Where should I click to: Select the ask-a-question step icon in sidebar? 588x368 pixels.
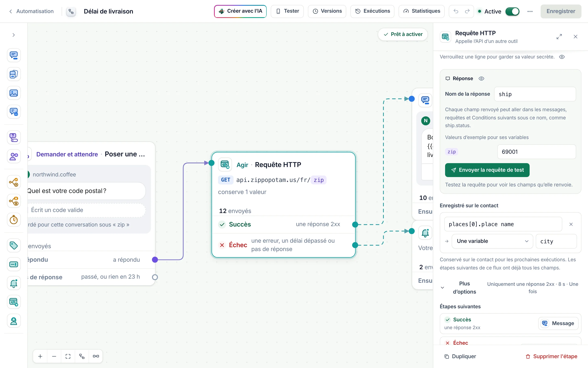pyautogui.click(x=14, y=138)
